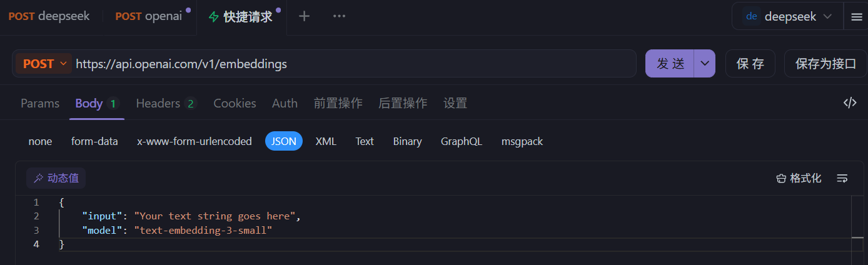Open the 前置操作 tab
This screenshot has height=265, width=868.
[338, 103]
